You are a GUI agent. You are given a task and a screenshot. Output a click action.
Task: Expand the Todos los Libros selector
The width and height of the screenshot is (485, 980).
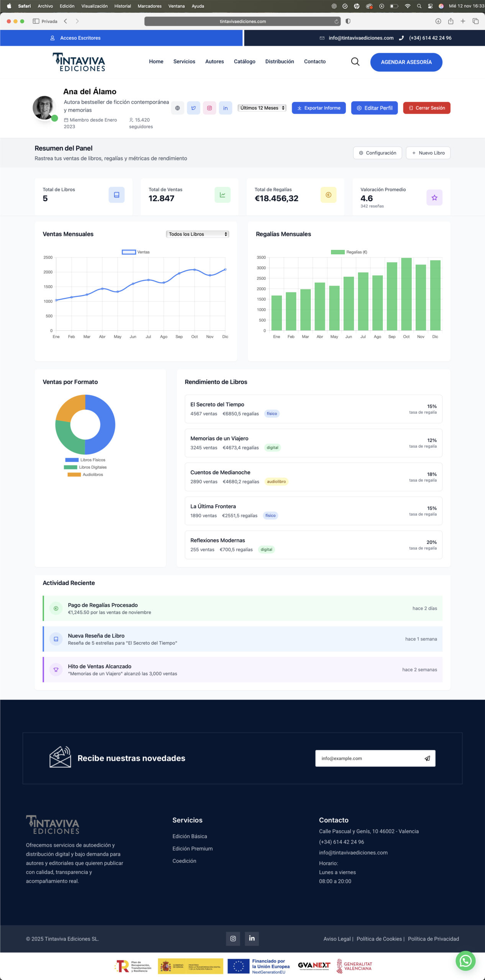coord(197,234)
